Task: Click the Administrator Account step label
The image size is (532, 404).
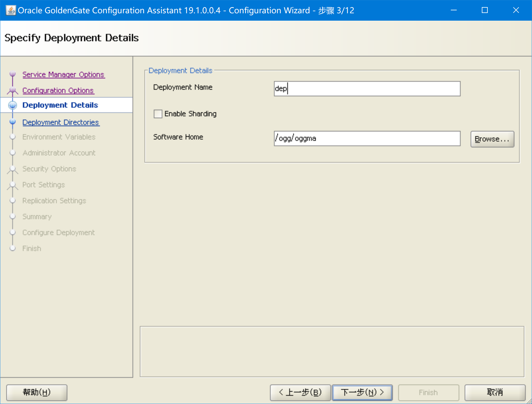Action: (59, 153)
